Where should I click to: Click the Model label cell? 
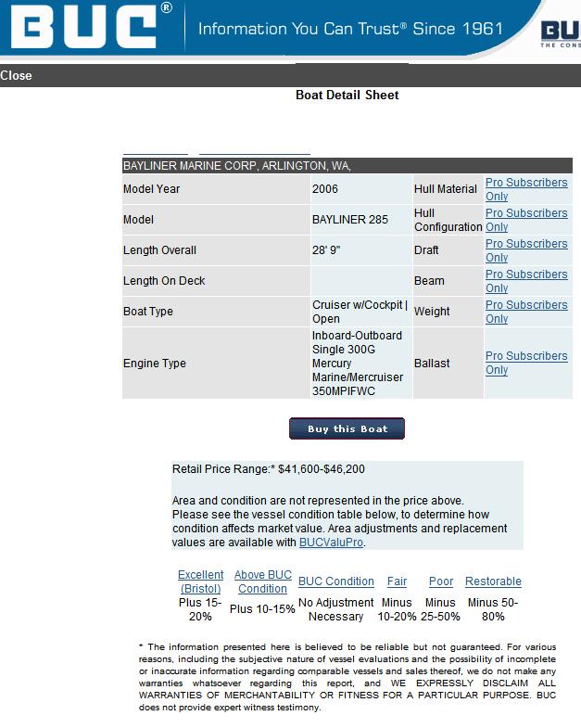coord(216,220)
